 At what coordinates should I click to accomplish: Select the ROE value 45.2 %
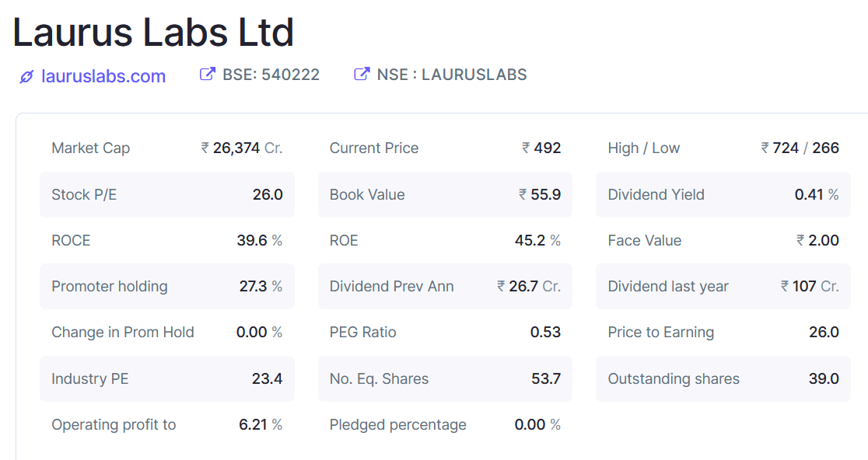(x=537, y=241)
